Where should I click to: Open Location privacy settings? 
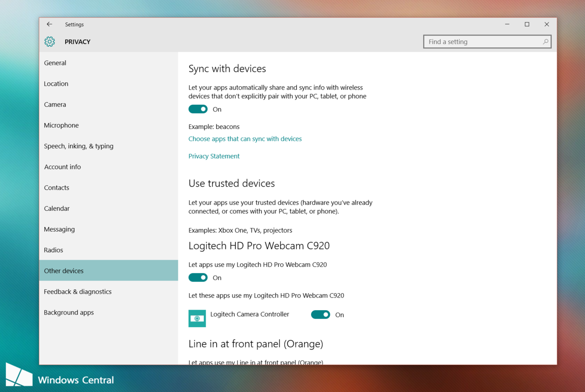click(109, 84)
